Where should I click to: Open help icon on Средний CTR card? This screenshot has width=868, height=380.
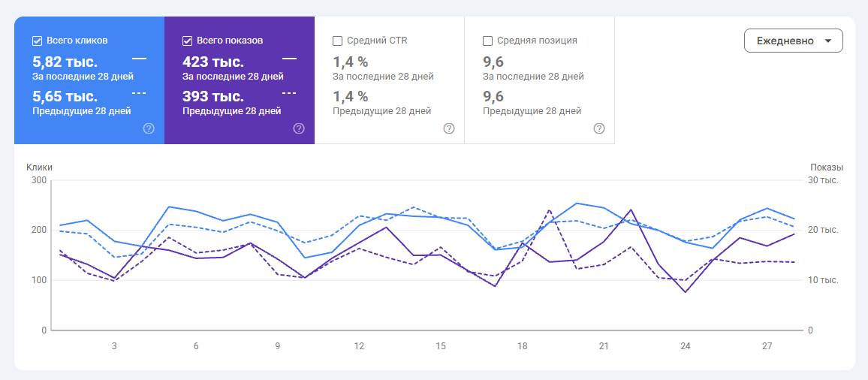[x=449, y=128]
